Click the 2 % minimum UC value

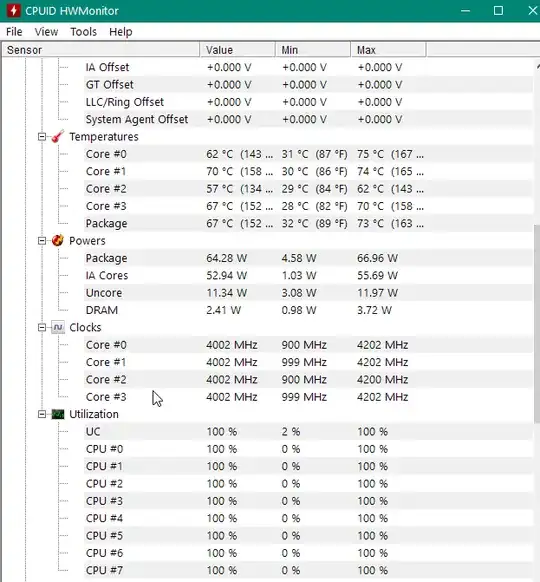pos(291,432)
